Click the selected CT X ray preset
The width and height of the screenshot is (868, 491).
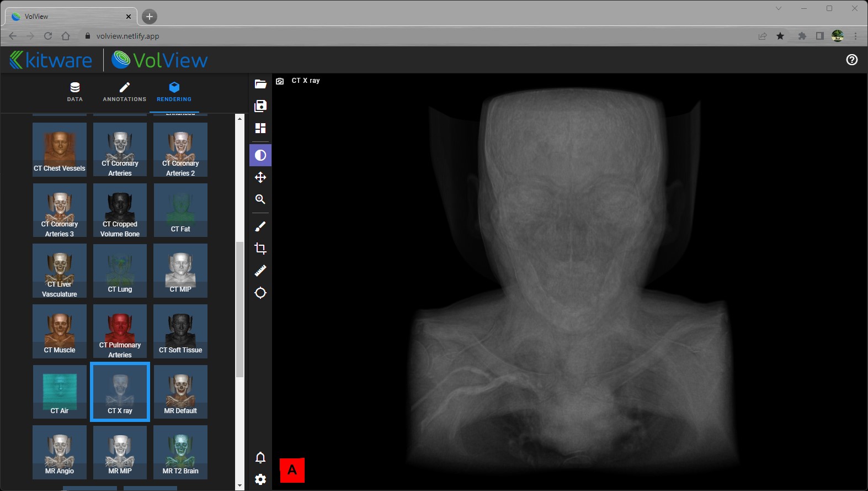(x=120, y=392)
